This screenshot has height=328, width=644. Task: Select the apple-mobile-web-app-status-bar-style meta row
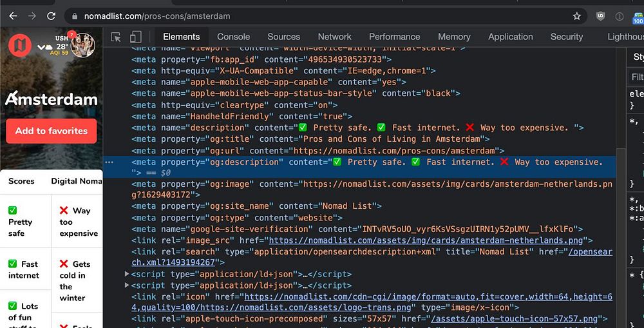296,93
